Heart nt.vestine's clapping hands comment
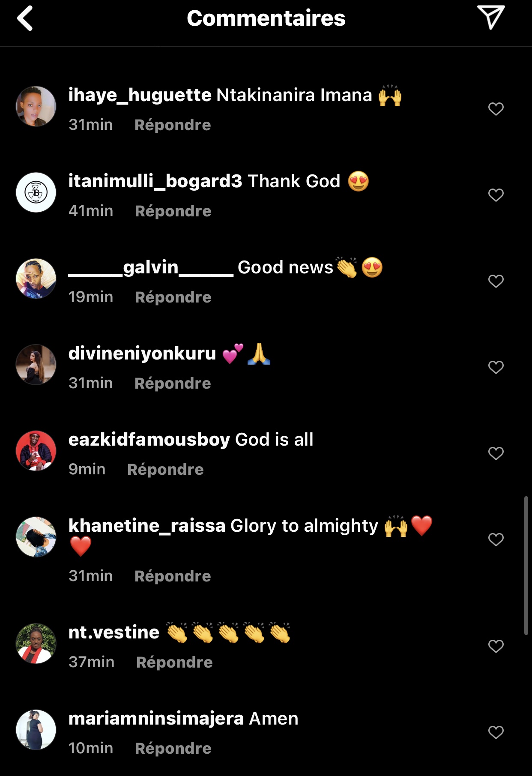The width and height of the screenshot is (532, 776). coord(496,646)
